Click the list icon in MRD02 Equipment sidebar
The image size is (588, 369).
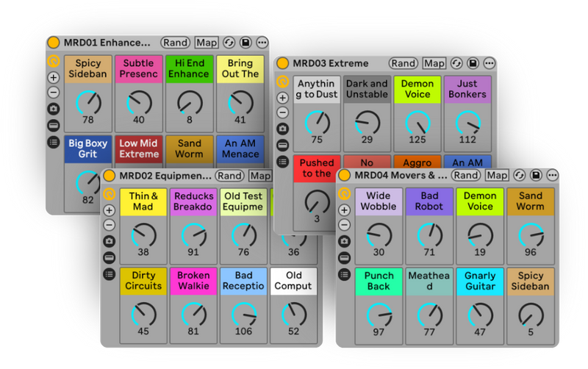tap(109, 273)
